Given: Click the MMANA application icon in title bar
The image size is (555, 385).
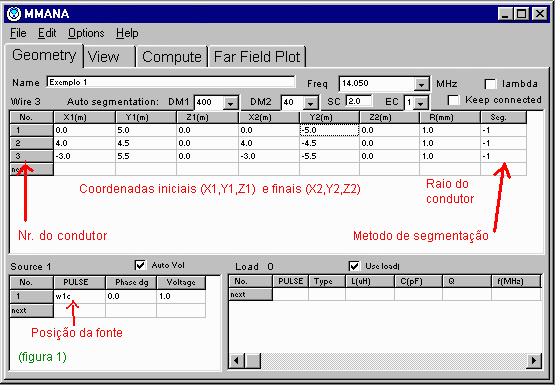Looking at the screenshot, I should (14, 14).
